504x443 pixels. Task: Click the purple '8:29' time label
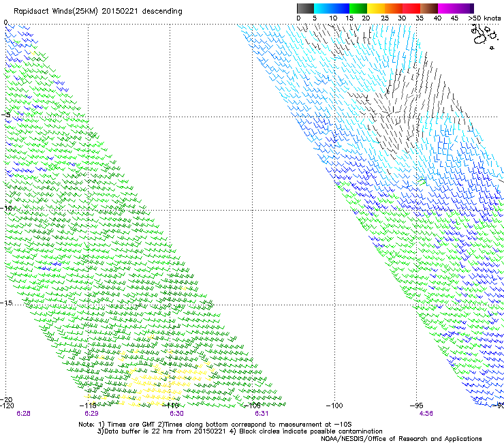[x=92, y=414]
